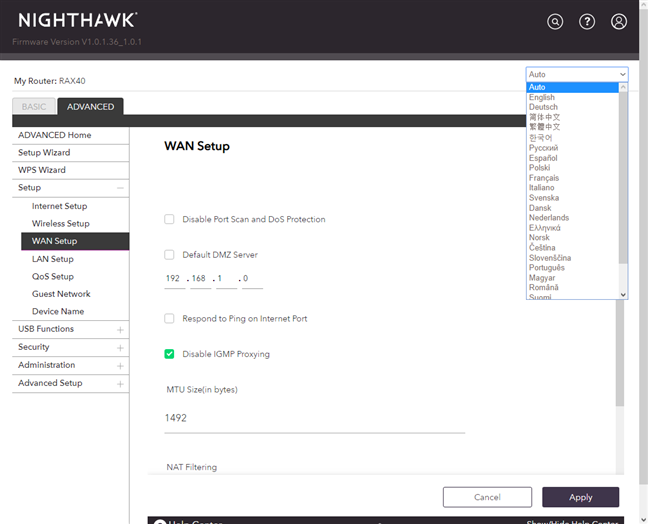Enable Disable Port Scan and DoS Protection
Viewport: 648px width, 524px height.
(169, 219)
